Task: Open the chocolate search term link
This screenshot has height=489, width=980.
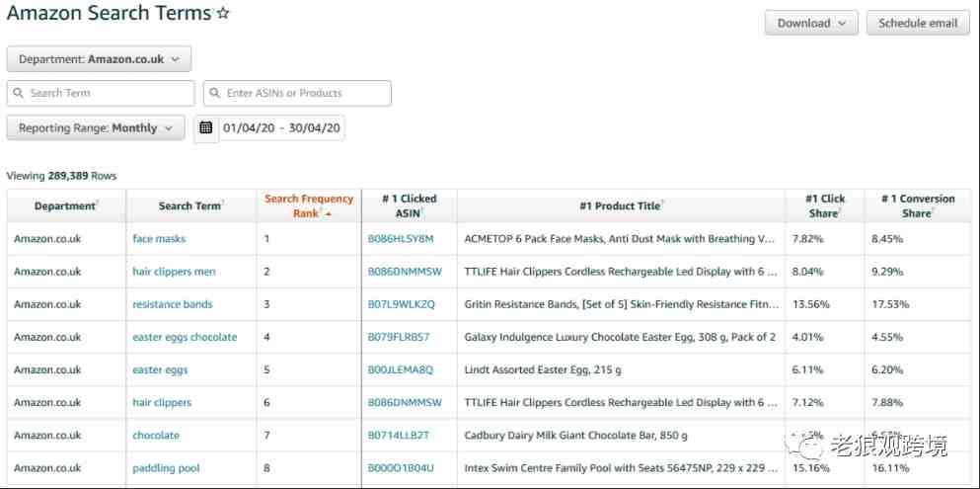Action: 156,436
